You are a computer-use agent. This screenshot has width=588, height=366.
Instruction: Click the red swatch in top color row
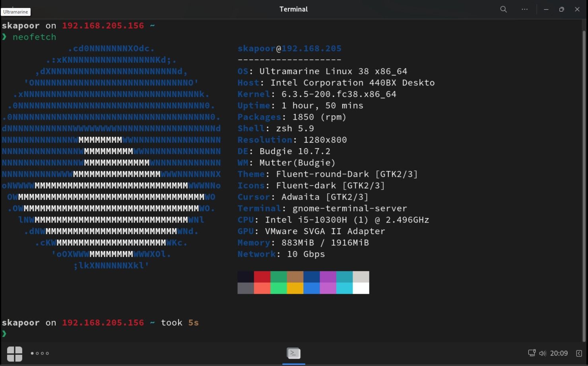[x=262, y=277]
